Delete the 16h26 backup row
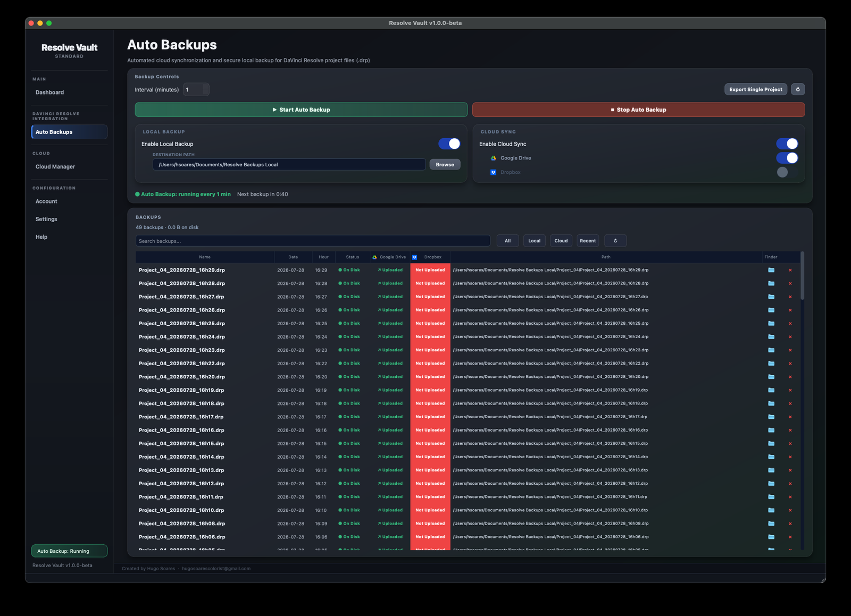This screenshot has width=851, height=616. [790, 310]
